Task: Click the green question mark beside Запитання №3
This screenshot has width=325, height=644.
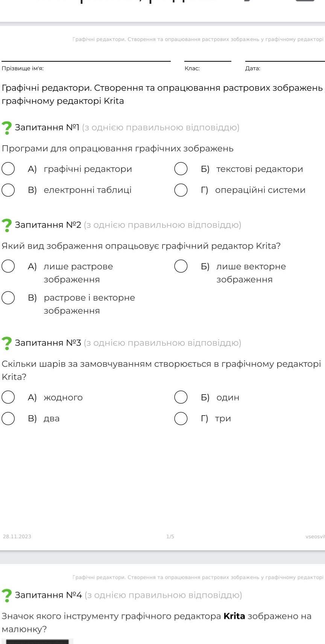Action: coord(7,343)
